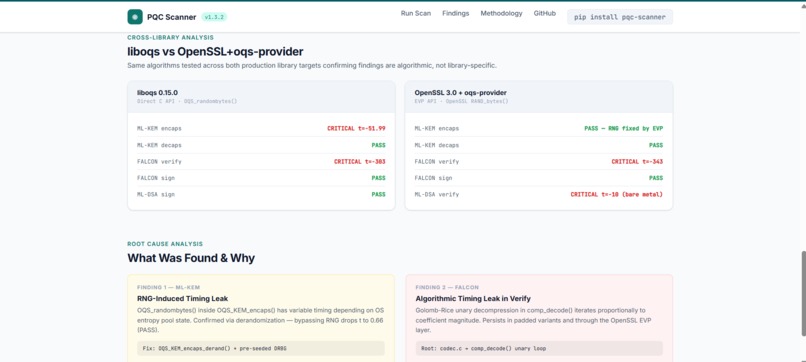Click the Root: codec.c comp_decode() code box
Screen dimensions: 806x362
point(539,348)
